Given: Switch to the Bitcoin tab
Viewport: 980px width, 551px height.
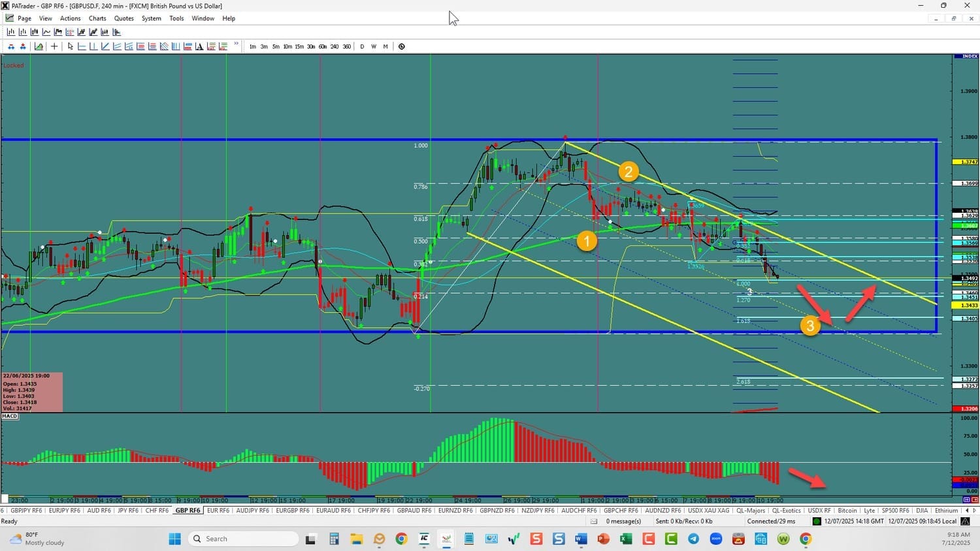Looking at the screenshot, I should 847,511.
